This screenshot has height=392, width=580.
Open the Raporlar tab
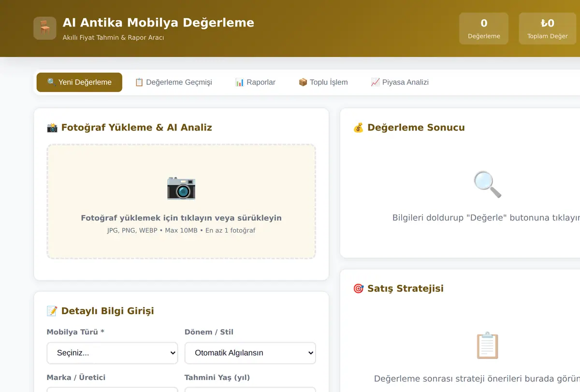tap(255, 82)
